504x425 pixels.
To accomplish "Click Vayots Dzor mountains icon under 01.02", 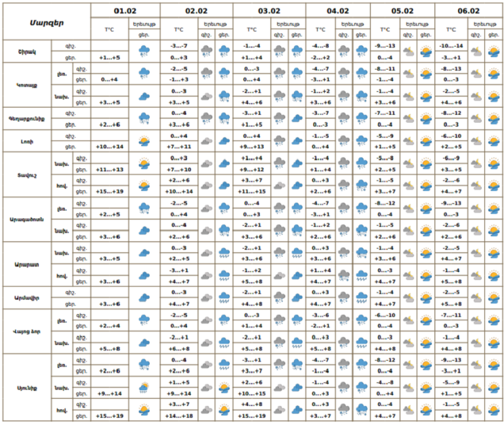I will coord(144,320).
